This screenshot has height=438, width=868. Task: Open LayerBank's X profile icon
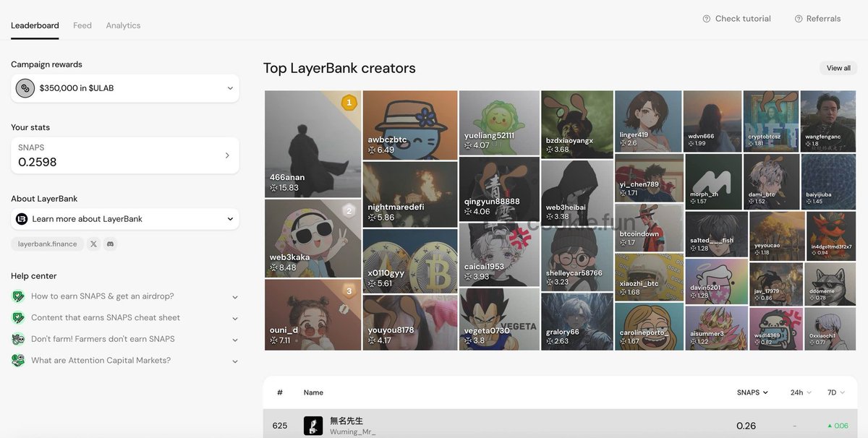(x=93, y=244)
